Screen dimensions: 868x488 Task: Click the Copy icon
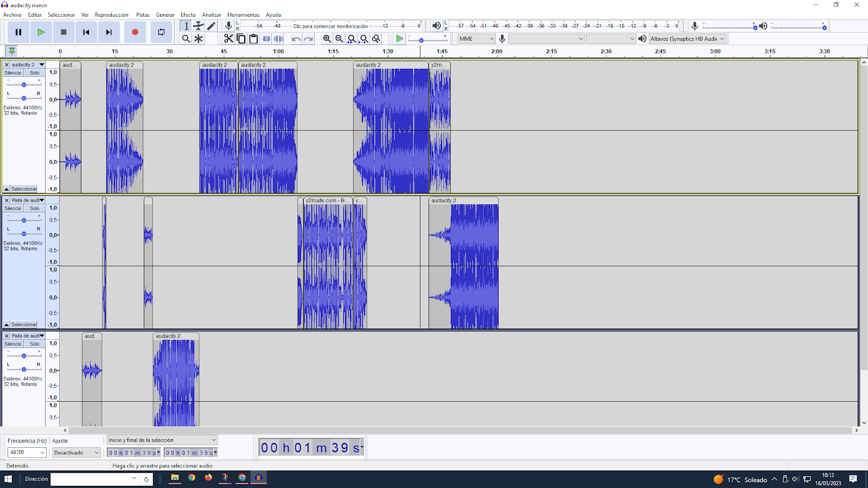coord(241,38)
